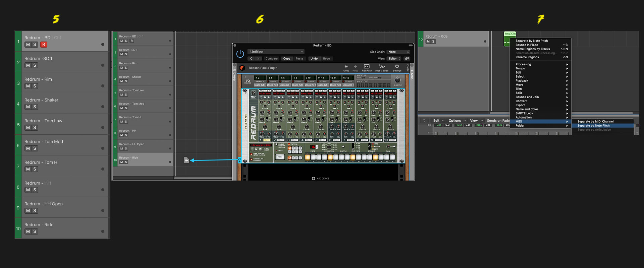Image resolution: width=644 pixels, height=268 pixels.
Task: Toggle High Quality Interpolation in Redrum
Action: coord(251,154)
